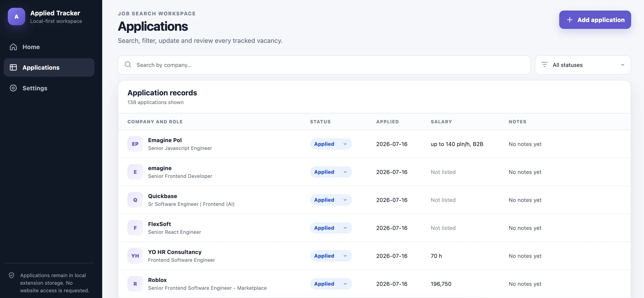Viewport: 644px width, 298px height.
Task: Click Sr Software Engineer | Frontend (AI) text
Action: click(x=191, y=204)
